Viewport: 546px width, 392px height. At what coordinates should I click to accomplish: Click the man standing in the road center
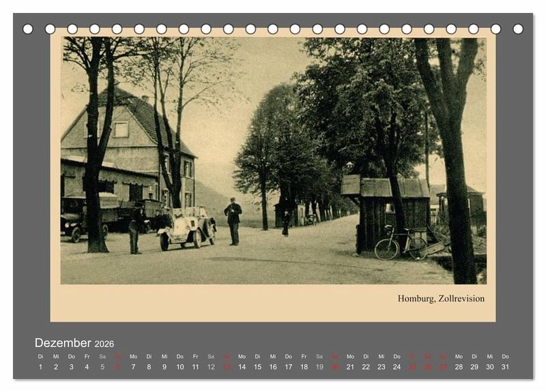[x=233, y=221]
